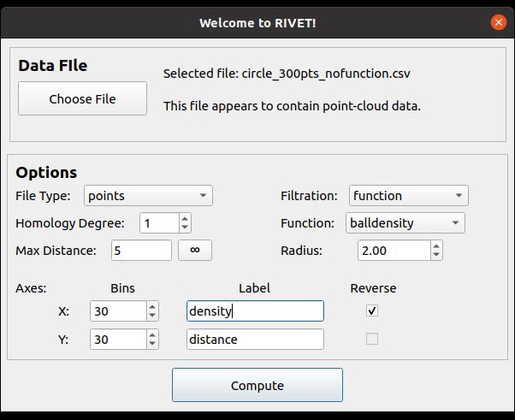
Task: Open the Function balldensity dropdown
Action: [405, 223]
